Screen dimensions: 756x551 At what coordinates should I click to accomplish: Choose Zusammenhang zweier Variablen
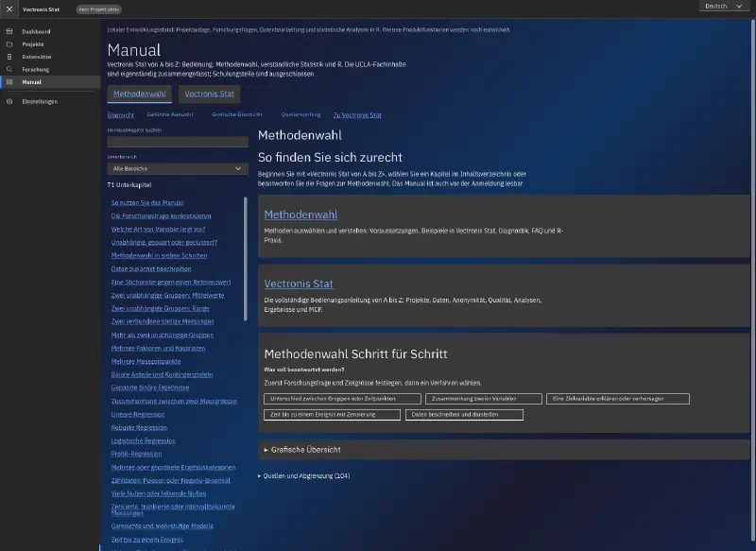coord(484,399)
